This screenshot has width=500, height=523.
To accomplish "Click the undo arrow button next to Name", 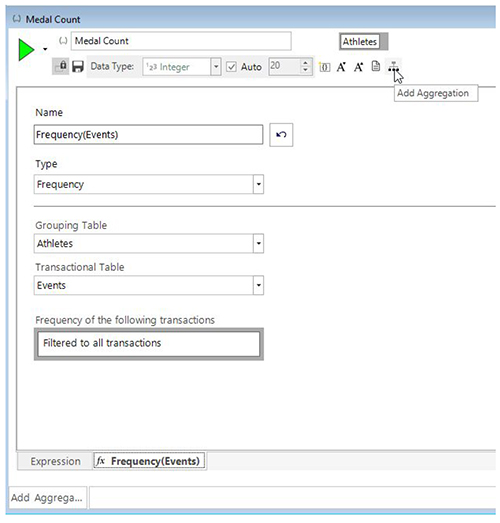I will click(x=281, y=135).
